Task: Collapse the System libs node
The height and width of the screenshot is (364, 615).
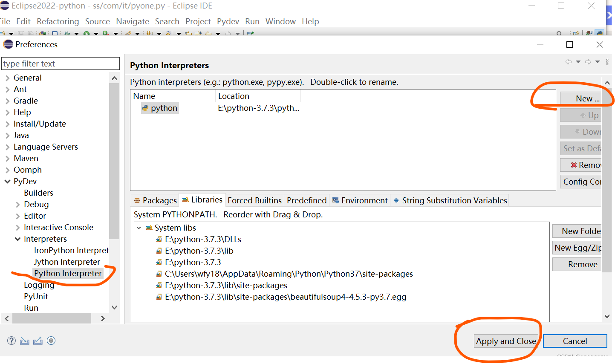Action: coord(139,228)
